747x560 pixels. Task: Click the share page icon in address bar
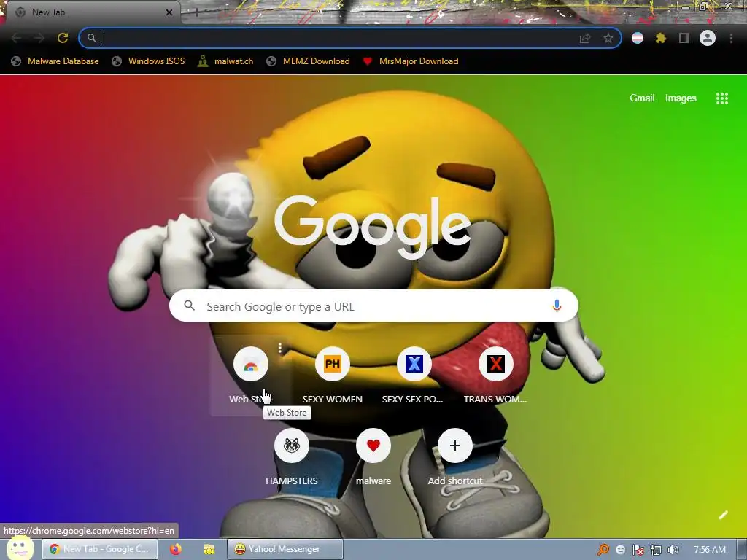[x=585, y=38]
